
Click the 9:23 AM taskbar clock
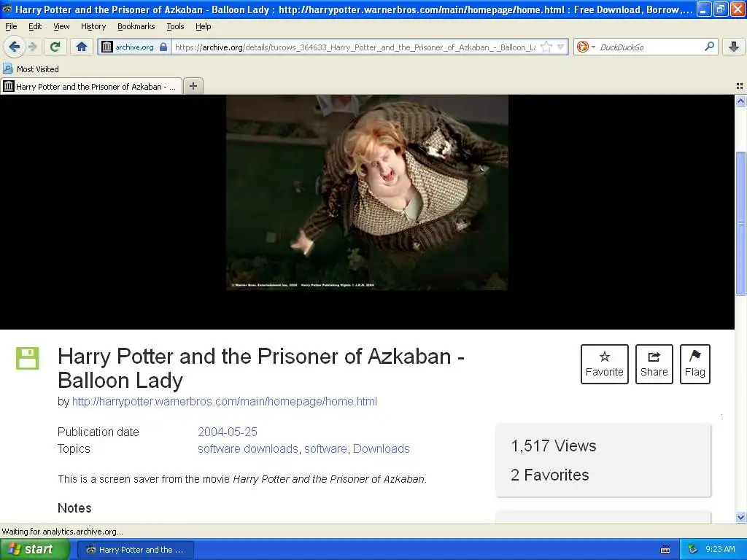[720, 550]
